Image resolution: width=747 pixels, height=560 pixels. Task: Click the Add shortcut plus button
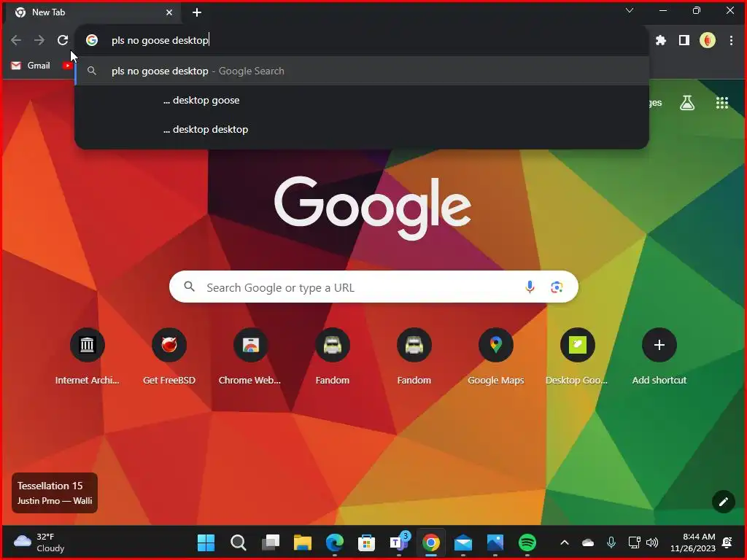659,345
